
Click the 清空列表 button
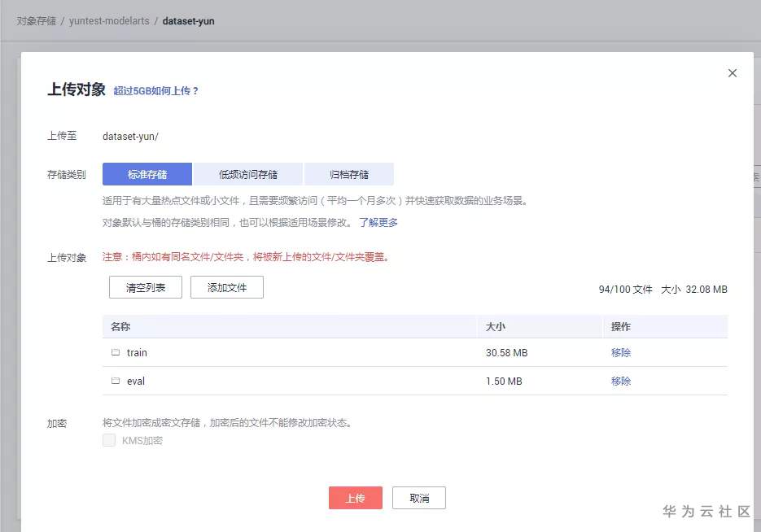[x=146, y=288]
